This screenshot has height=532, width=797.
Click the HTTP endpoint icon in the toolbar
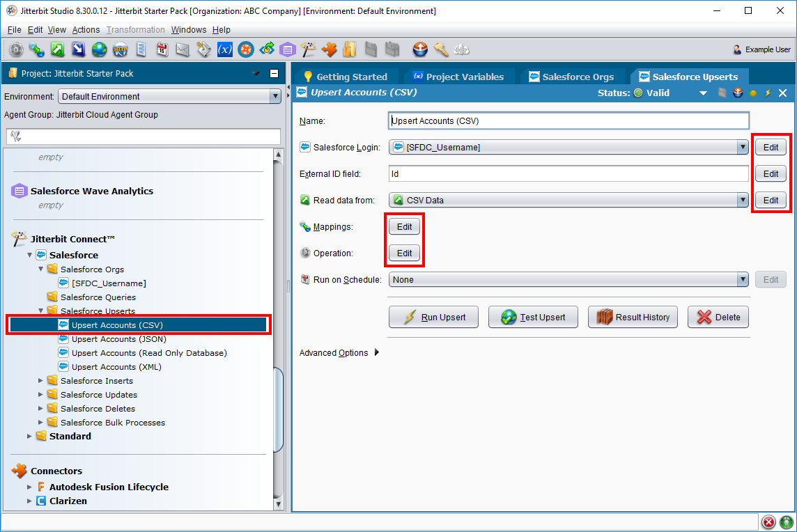tap(121, 49)
